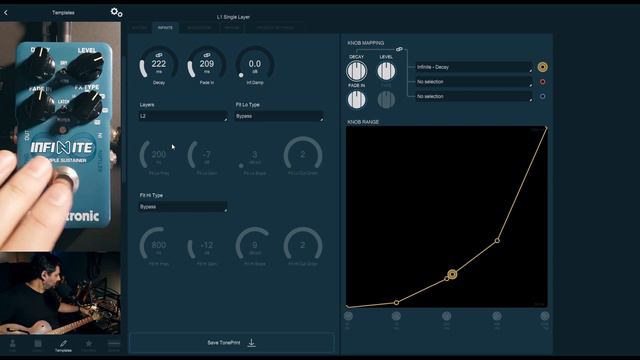Adjust the Decay 222 ms knob
Viewport: 640px width, 360px height.
pyautogui.click(x=159, y=64)
